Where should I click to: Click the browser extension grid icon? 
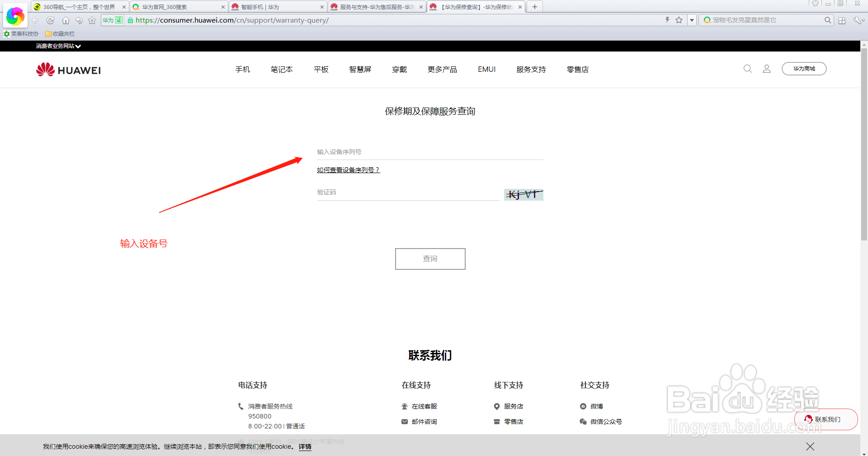842,20
